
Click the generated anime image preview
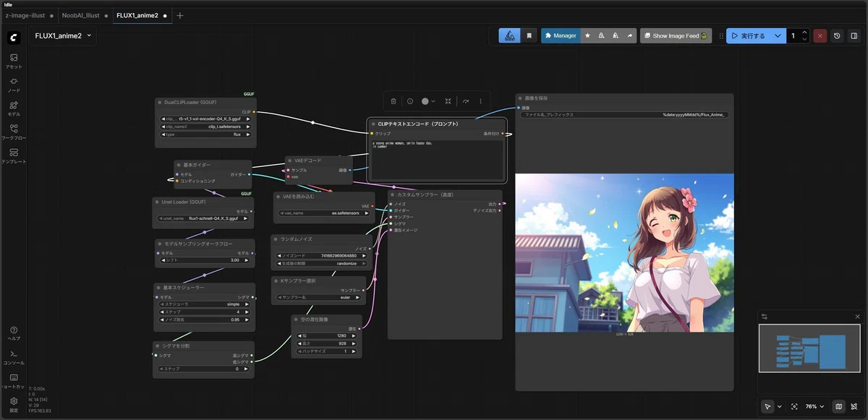coord(624,253)
